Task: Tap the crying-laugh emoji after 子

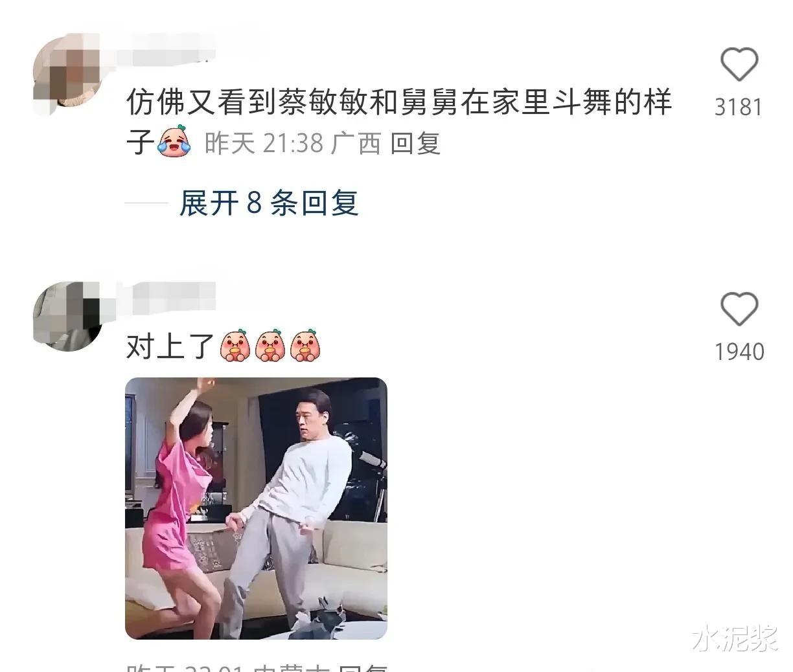Action: (174, 142)
